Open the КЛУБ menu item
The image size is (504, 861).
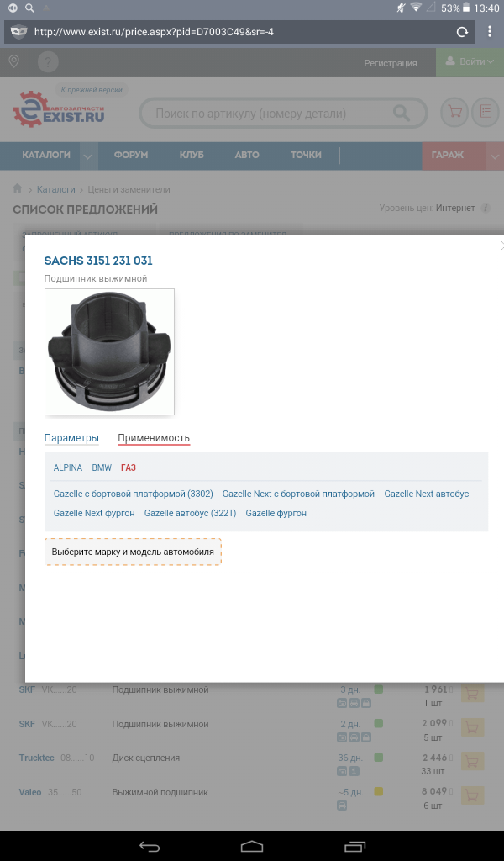[192, 155]
